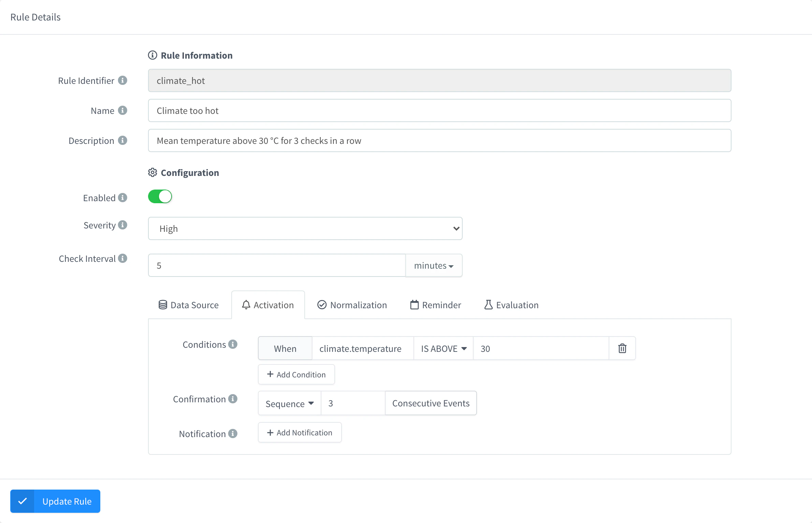Click the info icon next to Name
Viewport: 812px width, 523px height.
(122, 110)
